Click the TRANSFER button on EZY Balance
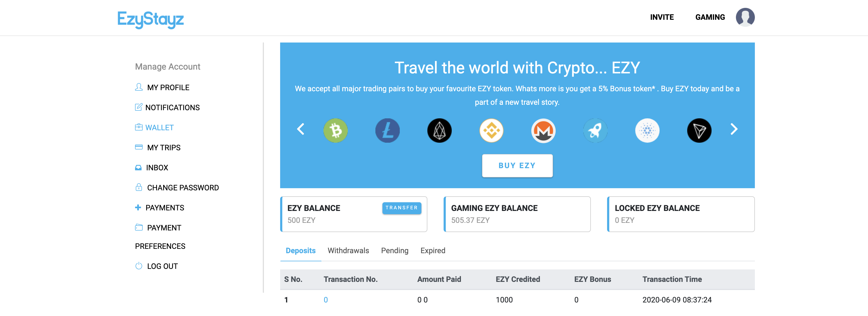Viewport: 868px width, 316px height. click(402, 208)
